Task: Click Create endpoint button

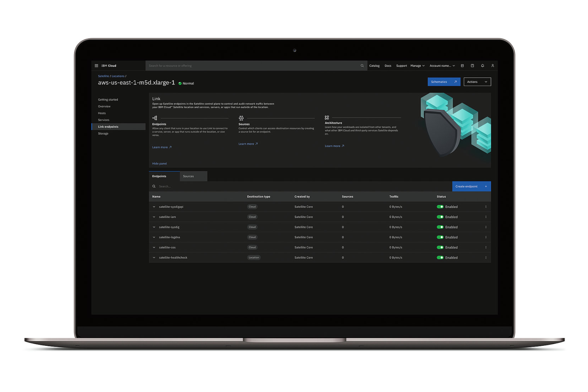Action: click(471, 186)
